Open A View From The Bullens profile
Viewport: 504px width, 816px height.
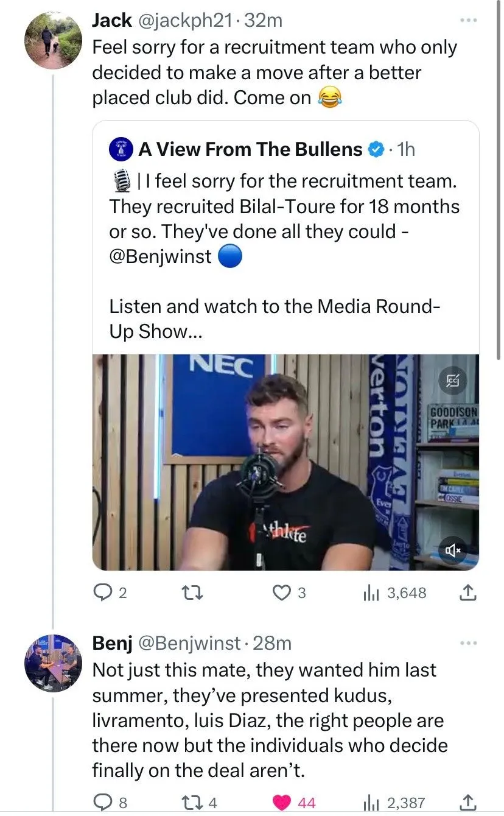click(x=250, y=149)
